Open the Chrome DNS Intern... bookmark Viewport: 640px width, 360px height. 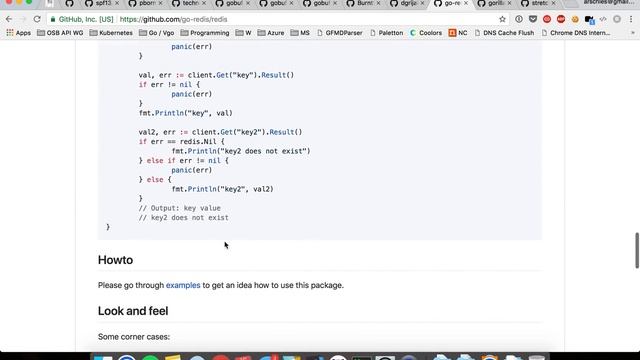576,33
